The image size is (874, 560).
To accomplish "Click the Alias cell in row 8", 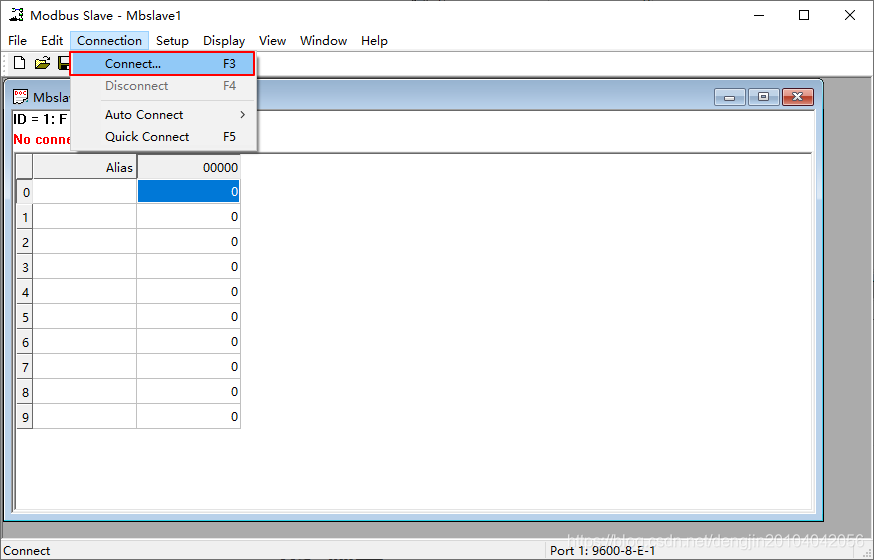I will click(x=85, y=391).
